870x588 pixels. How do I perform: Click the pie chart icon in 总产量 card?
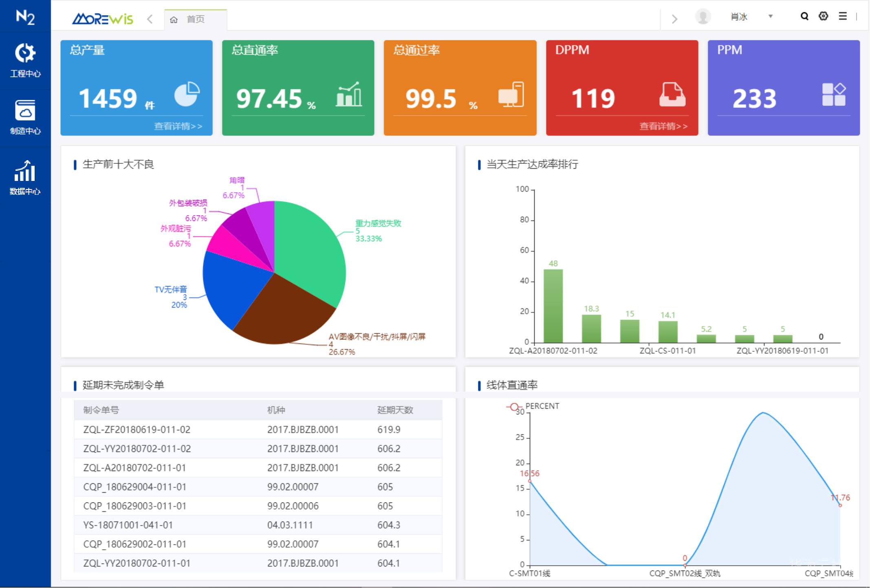[x=187, y=94]
